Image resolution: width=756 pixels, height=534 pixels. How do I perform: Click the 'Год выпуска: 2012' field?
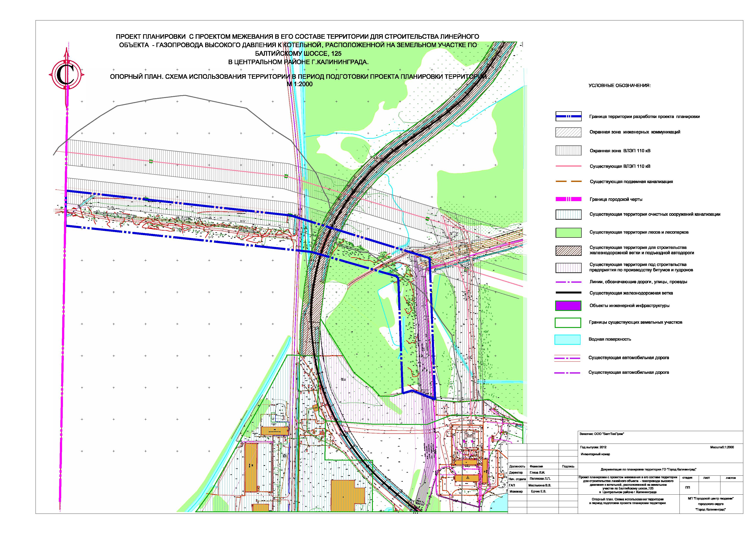[593, 447]
